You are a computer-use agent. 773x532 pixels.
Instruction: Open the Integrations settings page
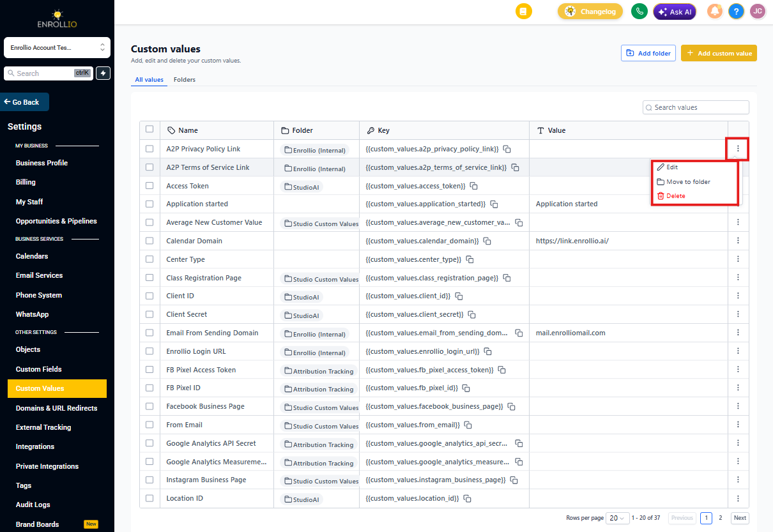coord(35,446)
